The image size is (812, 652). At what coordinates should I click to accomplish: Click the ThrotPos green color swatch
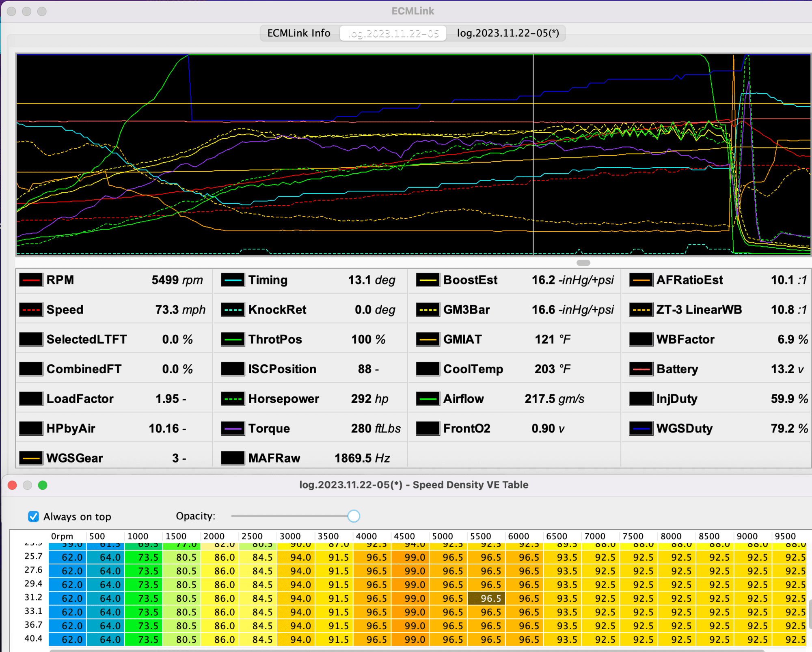(233, 339)
